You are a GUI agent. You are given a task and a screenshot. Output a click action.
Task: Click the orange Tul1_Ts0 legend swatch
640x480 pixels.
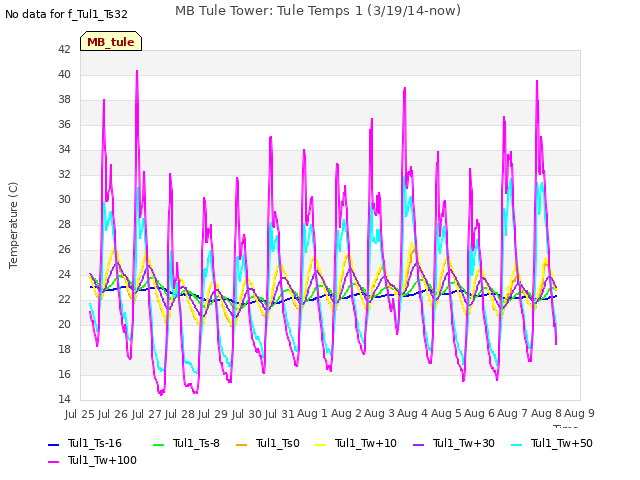(x=242, y=444)
